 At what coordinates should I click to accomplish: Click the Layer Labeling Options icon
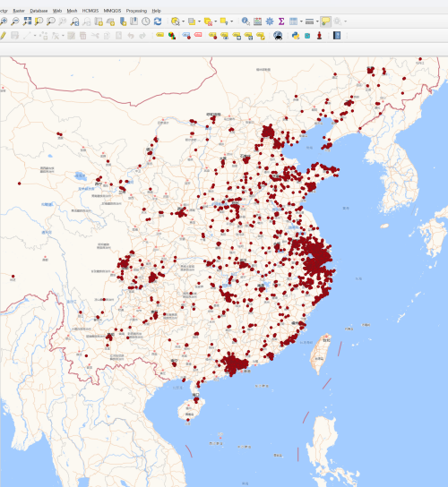pyautogui.click(x=159, y=35)
